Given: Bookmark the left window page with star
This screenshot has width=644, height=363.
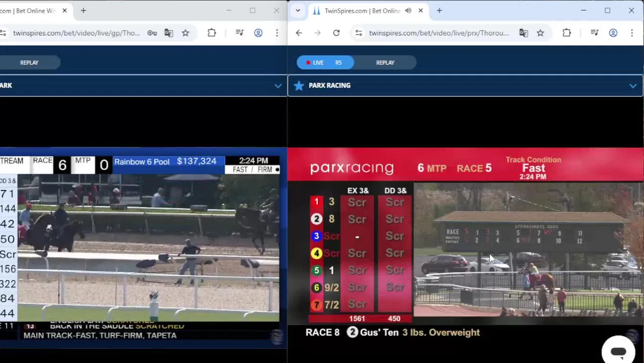Looking at the screenshot, I should pos(185,33).
